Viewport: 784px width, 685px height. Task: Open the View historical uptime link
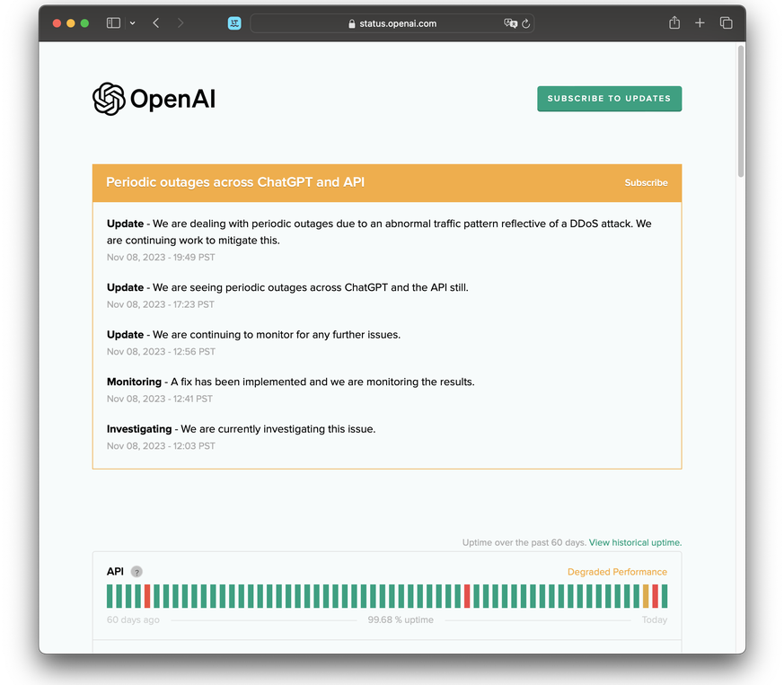[635, 542]
